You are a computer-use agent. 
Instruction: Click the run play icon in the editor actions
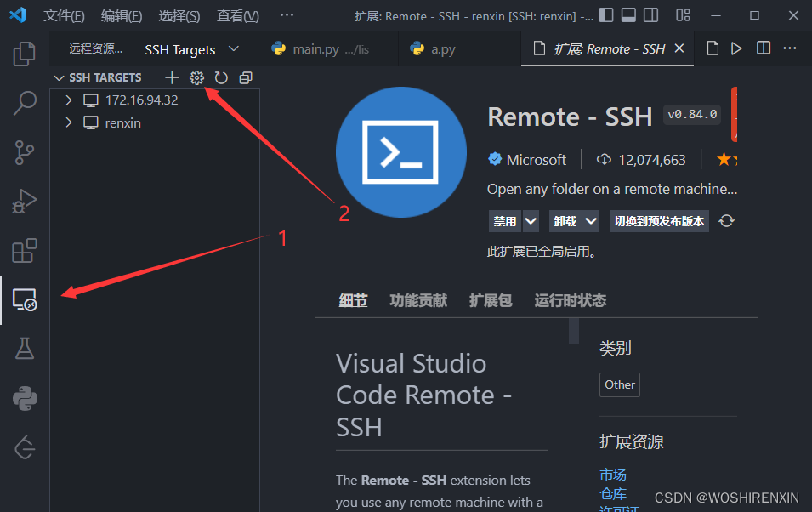[x=736, y=48]
